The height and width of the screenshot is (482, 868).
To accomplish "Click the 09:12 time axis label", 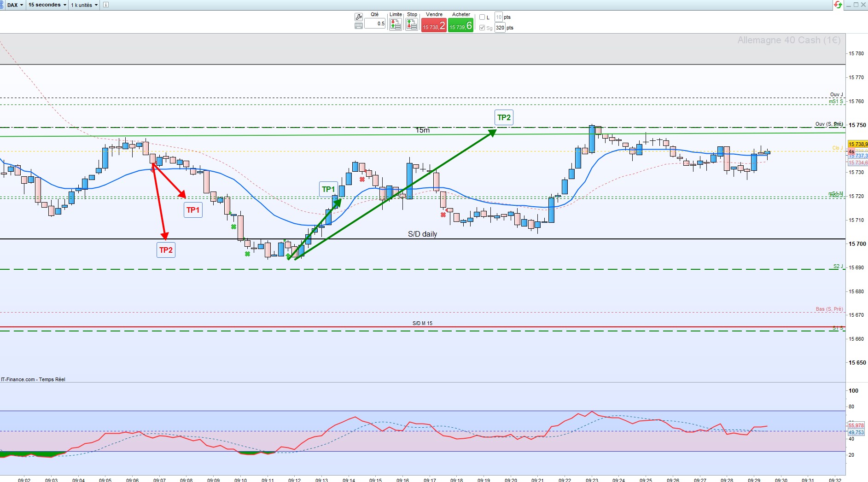I will pyautogui.click(x=294, y=480).
